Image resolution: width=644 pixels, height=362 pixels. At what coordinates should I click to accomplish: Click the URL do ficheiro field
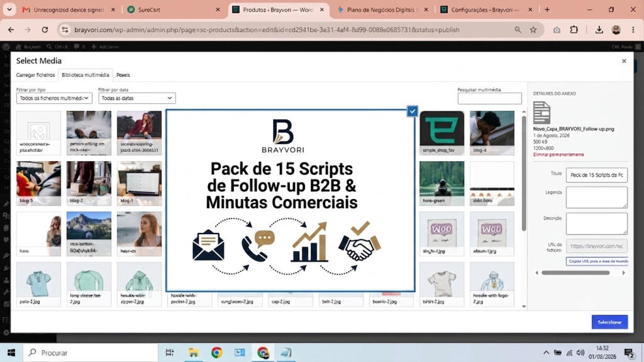pyautogui.click(x=596, y=246)
